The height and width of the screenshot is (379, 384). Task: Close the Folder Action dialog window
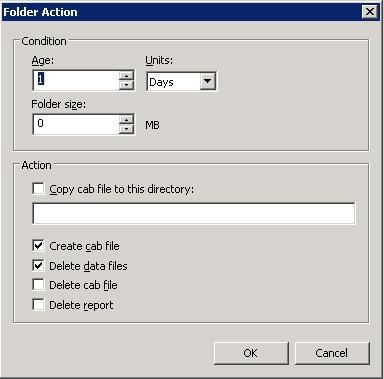coord(370,12)
